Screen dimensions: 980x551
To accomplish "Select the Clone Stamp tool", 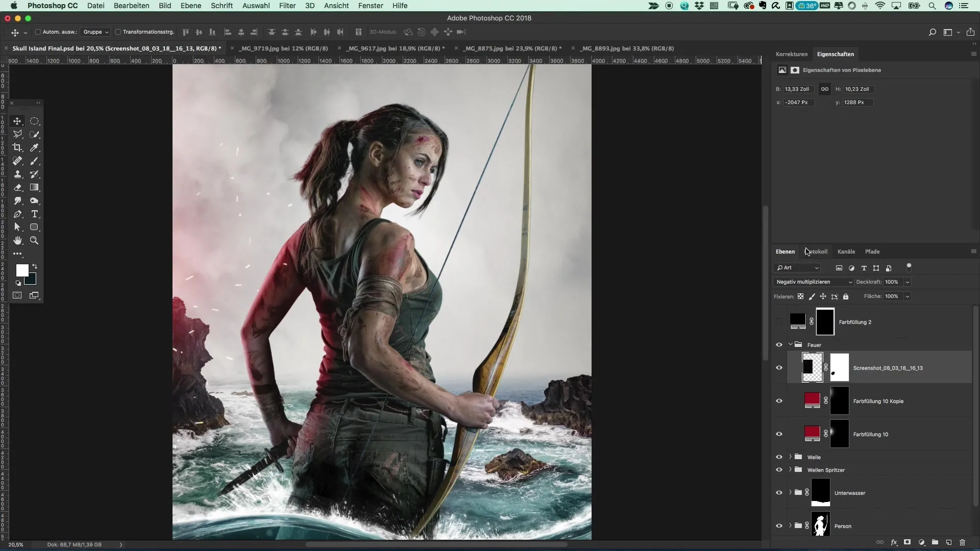I will tap(17, 174).
